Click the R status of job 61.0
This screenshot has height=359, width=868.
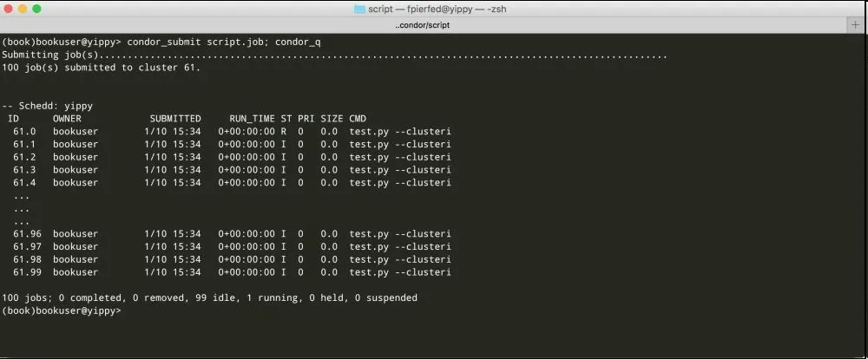point(284,131)
